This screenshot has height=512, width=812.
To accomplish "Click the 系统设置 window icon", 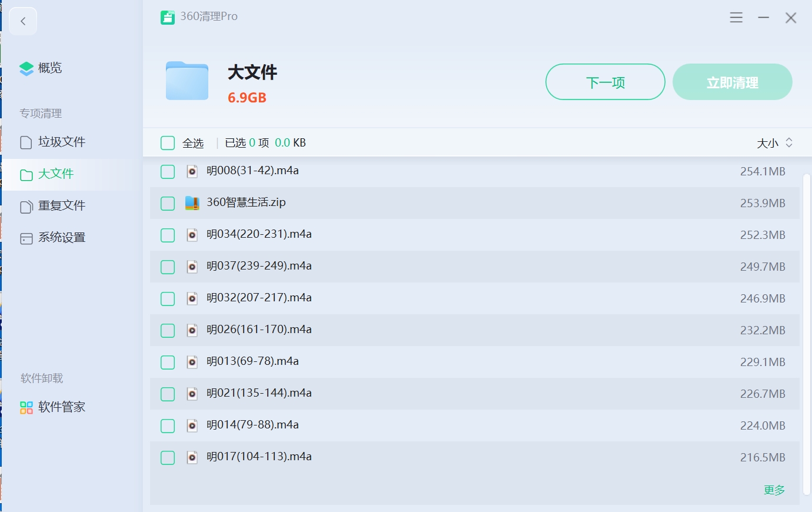I will 26,238.
